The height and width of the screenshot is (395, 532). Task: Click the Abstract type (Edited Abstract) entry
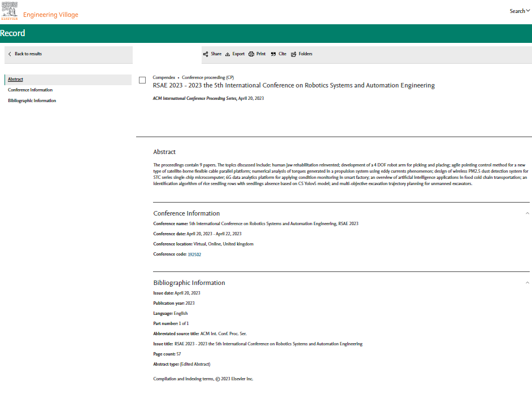coord(181,364)
